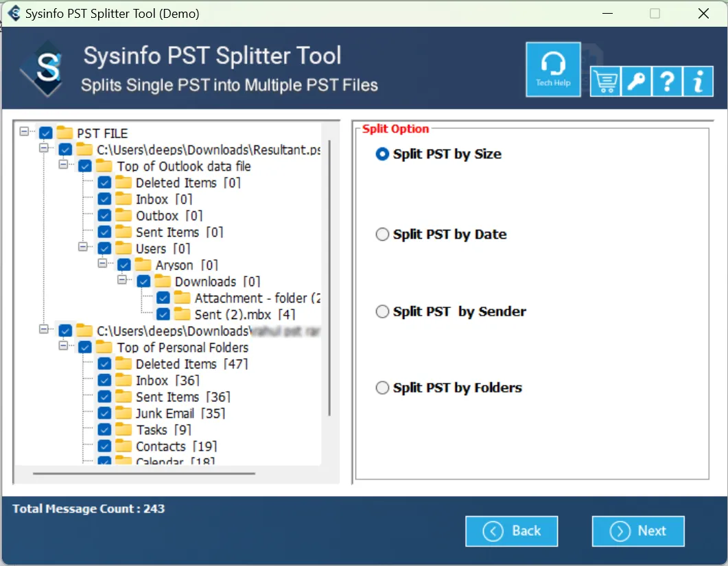Click the Junk Email folder icon
This screenshot has height=566, width=728.
point(124,413)
